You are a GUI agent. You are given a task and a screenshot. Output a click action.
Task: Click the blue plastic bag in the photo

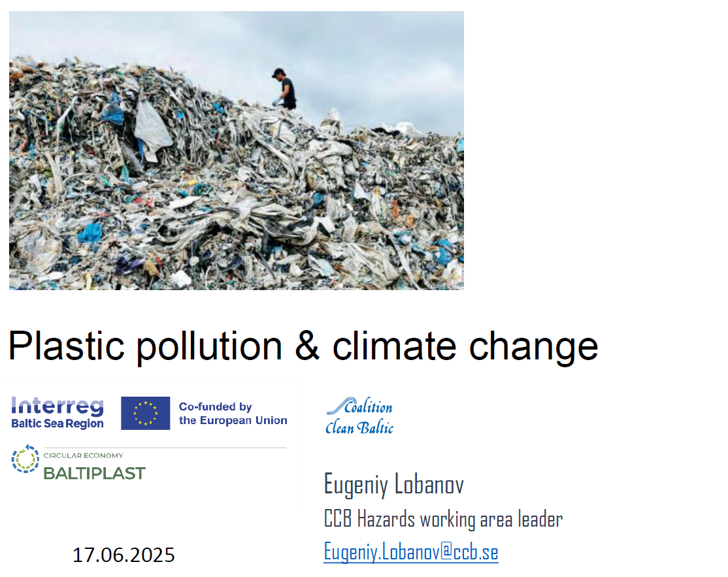pos(90,231)
